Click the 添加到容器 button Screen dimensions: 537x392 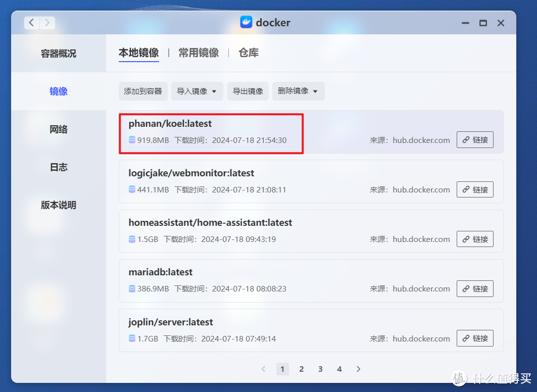[x=143, y=91]
